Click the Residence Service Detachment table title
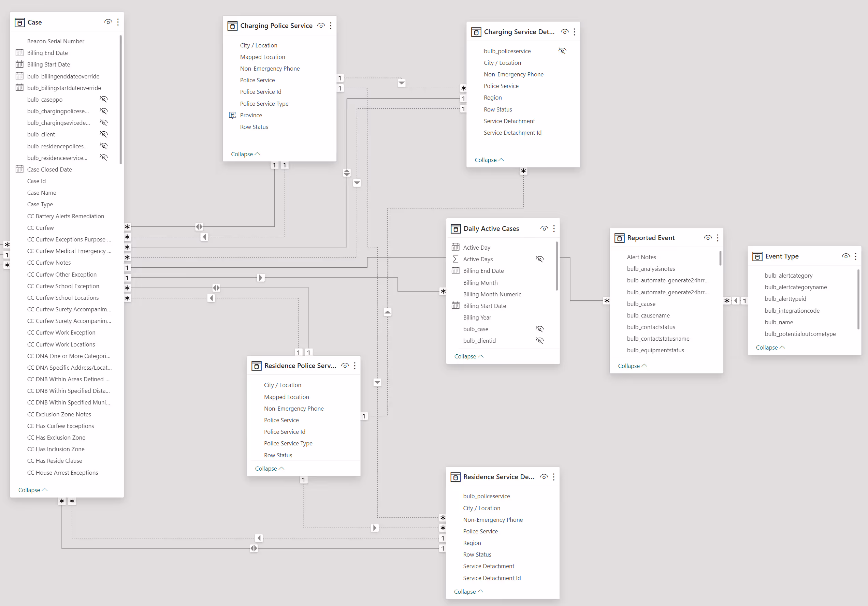Viewport: 868px width, 606px height. [498, 477]
